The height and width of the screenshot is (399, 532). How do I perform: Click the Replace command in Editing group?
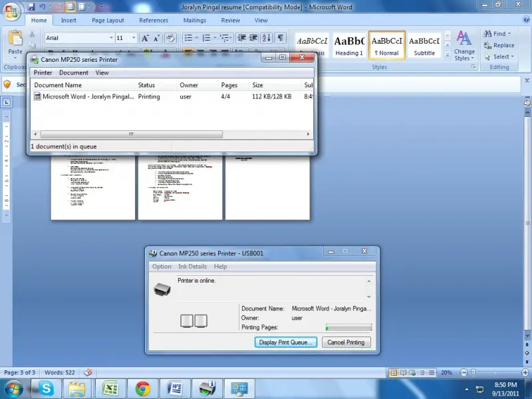(499, 45)
